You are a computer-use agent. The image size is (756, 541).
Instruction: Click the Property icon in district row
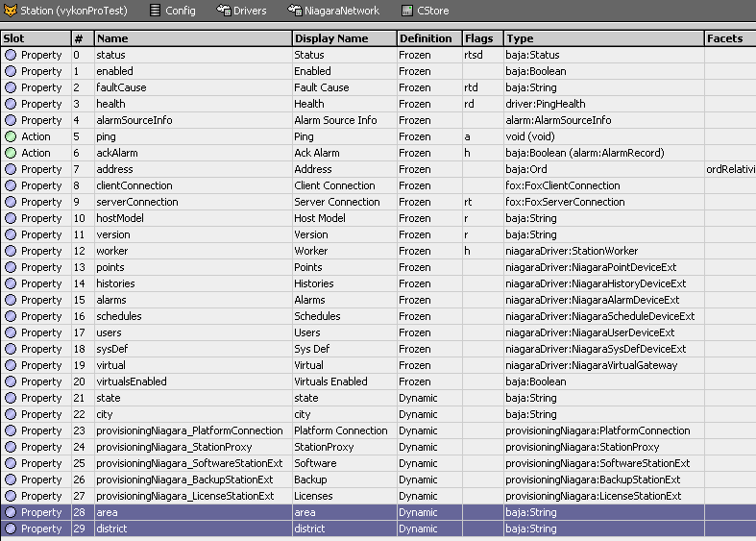click(11, 529)
